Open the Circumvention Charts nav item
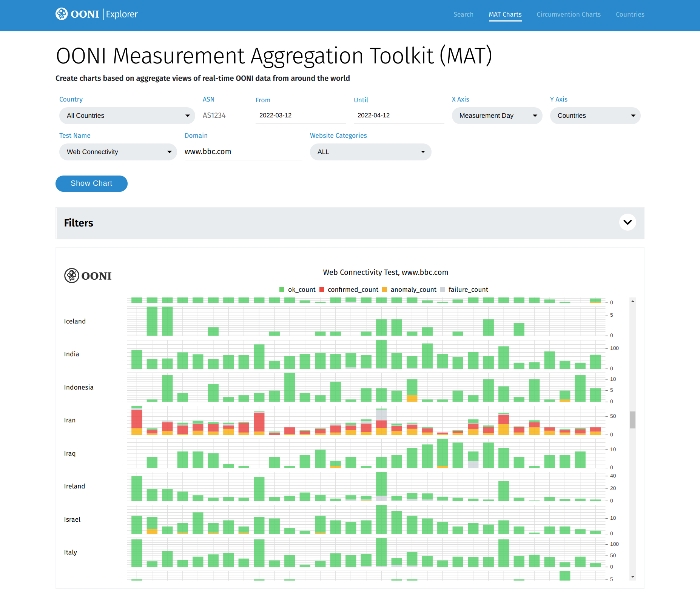 pos(569,14)
